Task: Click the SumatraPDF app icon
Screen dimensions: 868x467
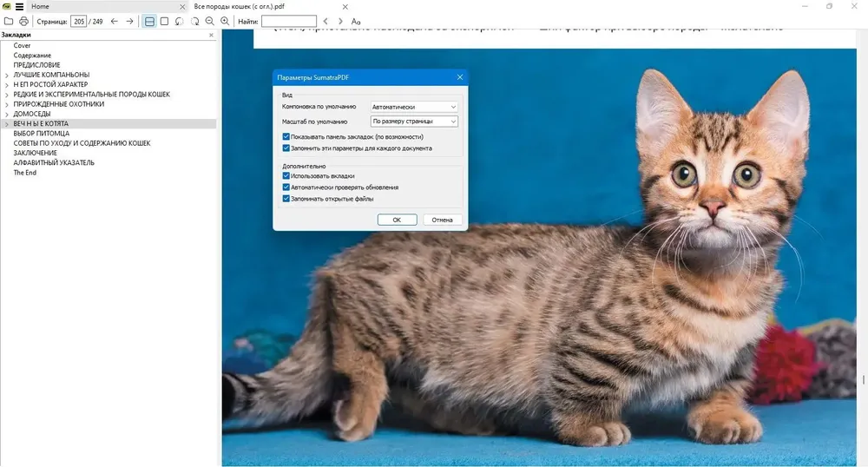Action: coord(7,7)
